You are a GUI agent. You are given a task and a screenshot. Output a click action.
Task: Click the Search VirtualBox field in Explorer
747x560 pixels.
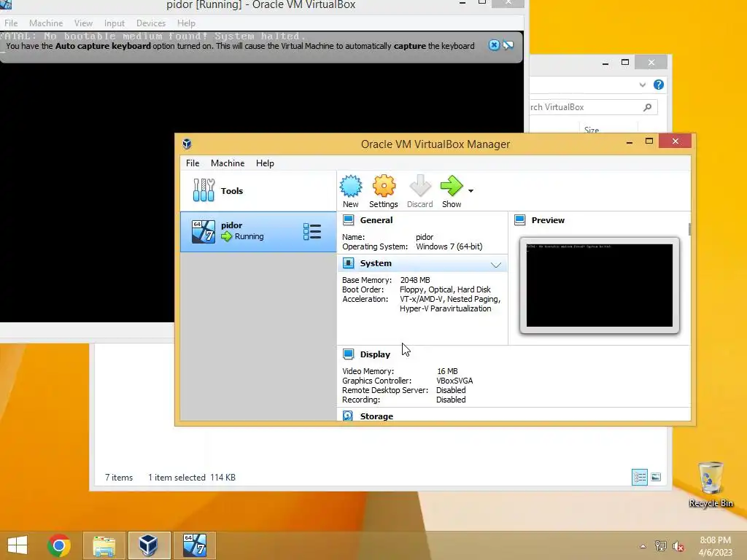[x=593, y=107]
